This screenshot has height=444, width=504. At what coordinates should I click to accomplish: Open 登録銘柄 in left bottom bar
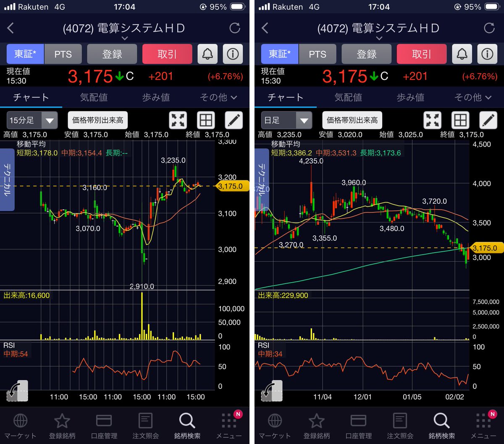[62, 426]
